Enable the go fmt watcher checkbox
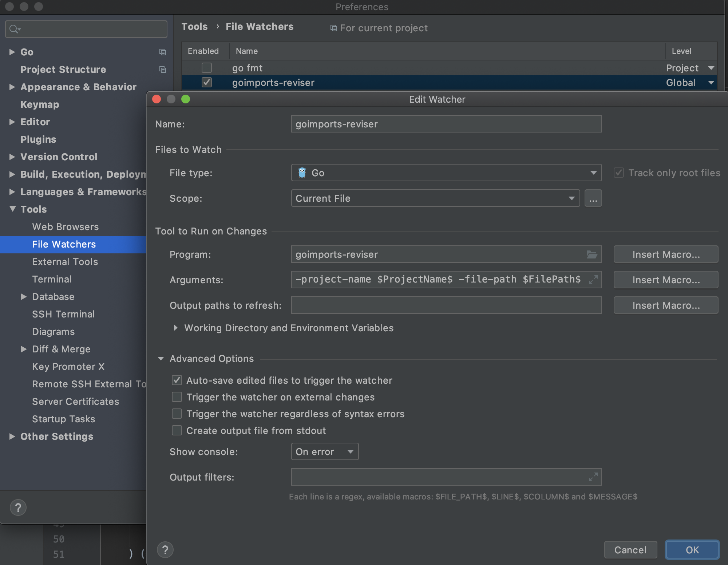Image resolution: width=728 pixels, height=565 pixels. (x=206, y=68)
